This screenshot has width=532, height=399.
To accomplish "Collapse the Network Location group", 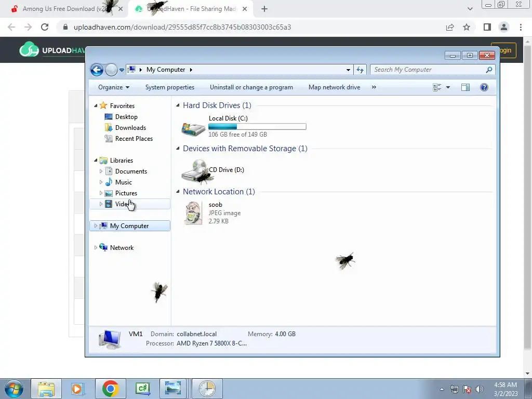I will (x=178, y=191).
